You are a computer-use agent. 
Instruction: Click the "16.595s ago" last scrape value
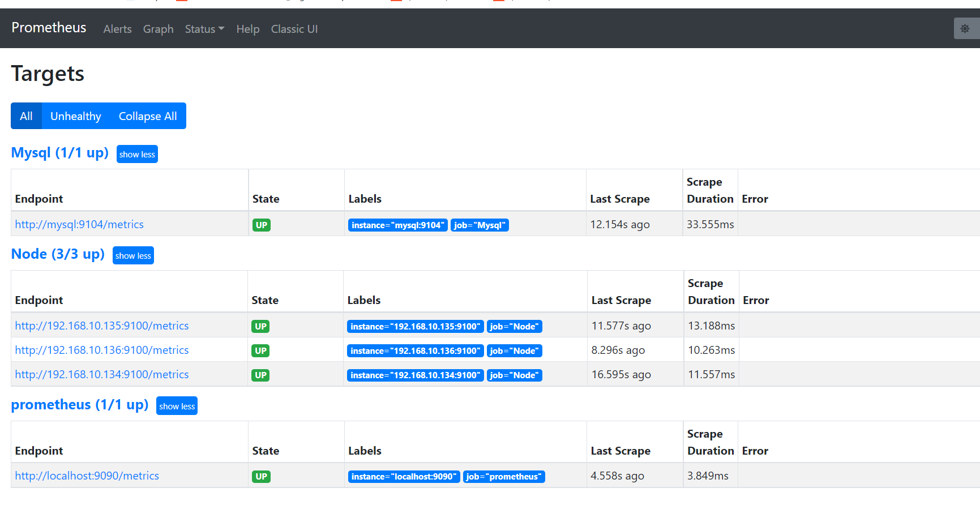621,374
